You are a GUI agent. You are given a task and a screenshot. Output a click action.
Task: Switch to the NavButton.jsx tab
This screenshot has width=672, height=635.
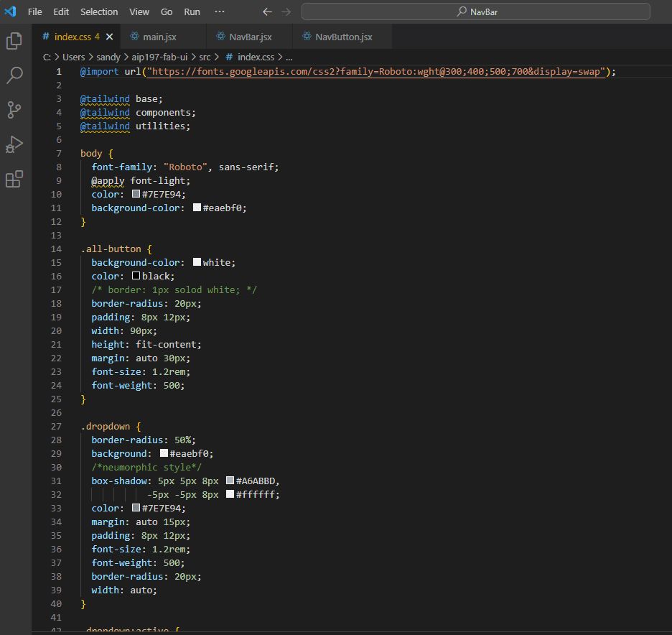tap(343, 37)
